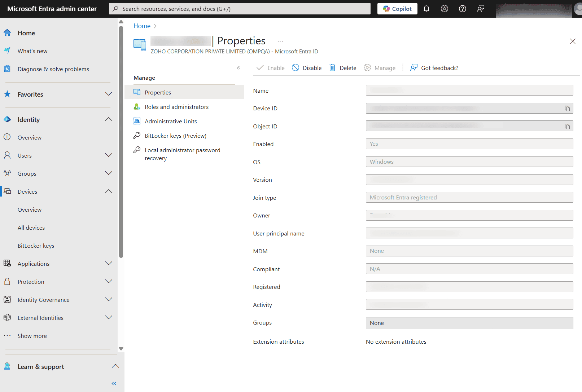Viewport: 582px width, 392px height.
Task: Click the What's new icon
Action: pos(7,51)
